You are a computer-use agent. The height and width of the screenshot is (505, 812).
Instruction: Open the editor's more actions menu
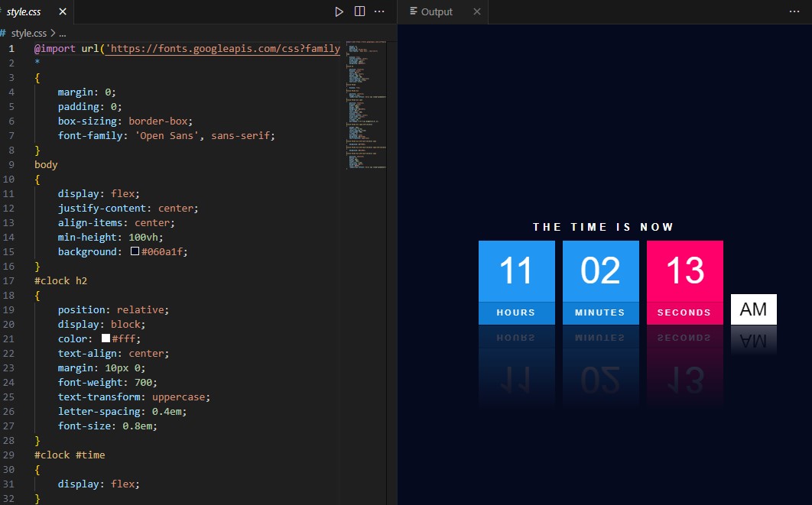click(379, 11)
